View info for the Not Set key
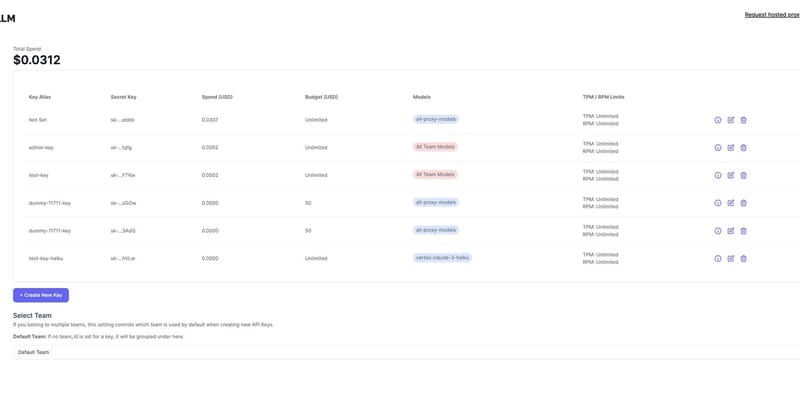This screenshot has height=400, width=800. tap(717, 120)
